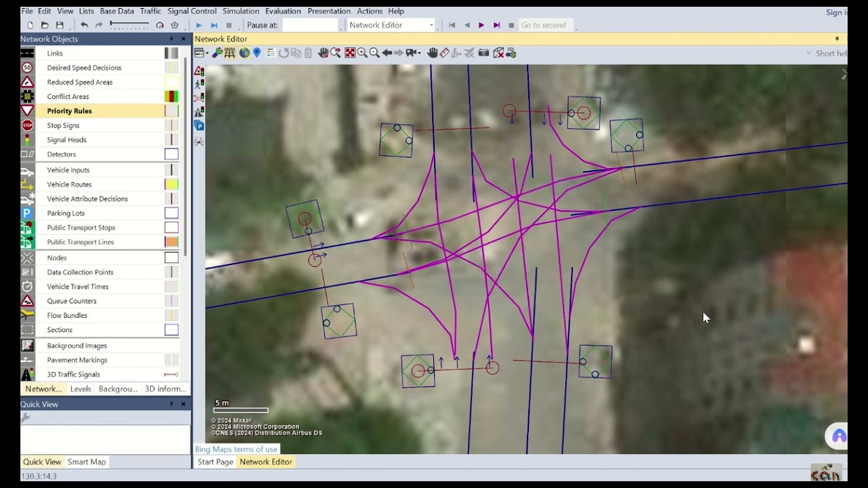The image size is (868, 488).
Task: Open the Base Data menu
Action: point(117,11)
